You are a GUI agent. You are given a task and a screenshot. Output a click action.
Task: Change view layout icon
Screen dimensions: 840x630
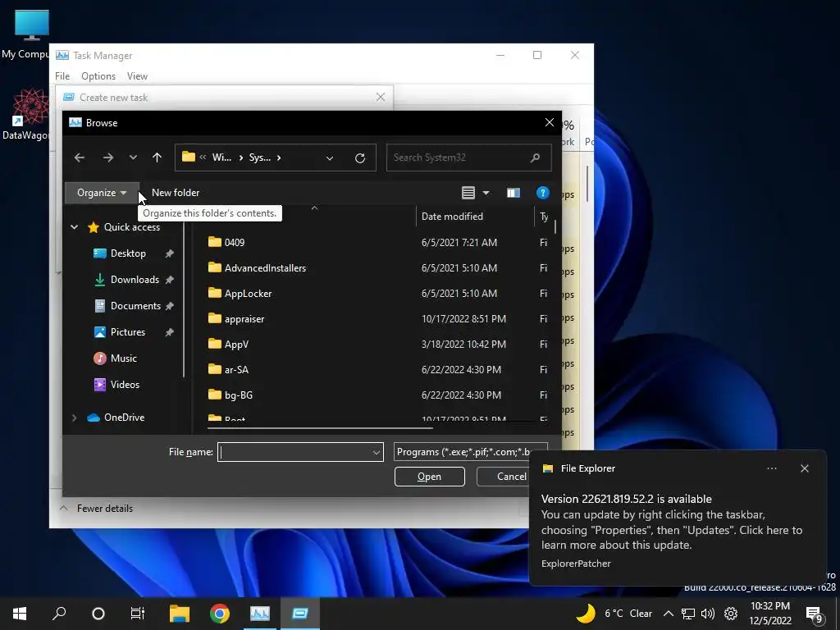[468, 193]
